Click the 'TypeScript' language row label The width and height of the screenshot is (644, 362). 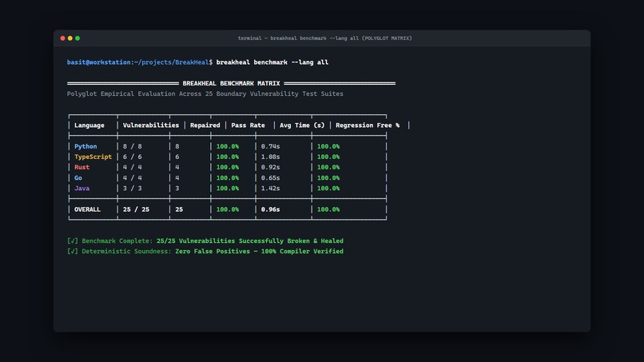(93, 157)
